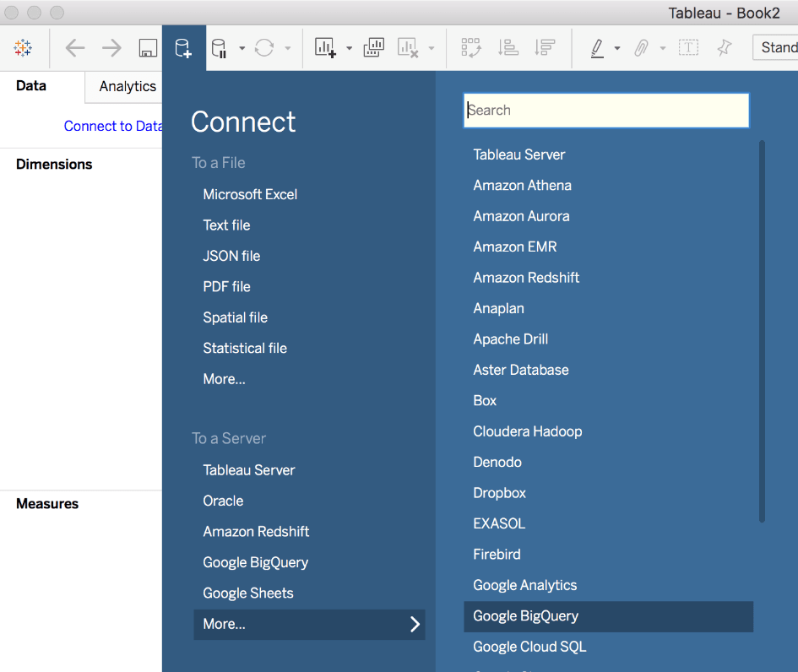The width and height of the screenshot is (798, 672).
Task: Select Dropbox connector
Action: point(499,493)
